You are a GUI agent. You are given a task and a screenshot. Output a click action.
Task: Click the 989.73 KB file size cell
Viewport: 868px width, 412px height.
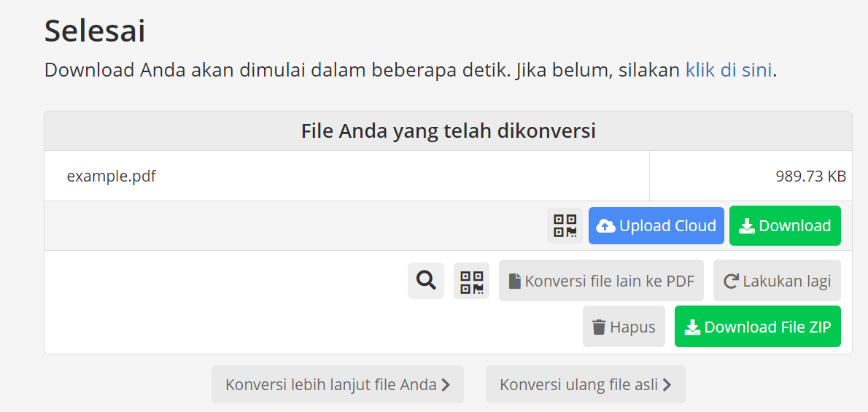[x=810, y=176]
